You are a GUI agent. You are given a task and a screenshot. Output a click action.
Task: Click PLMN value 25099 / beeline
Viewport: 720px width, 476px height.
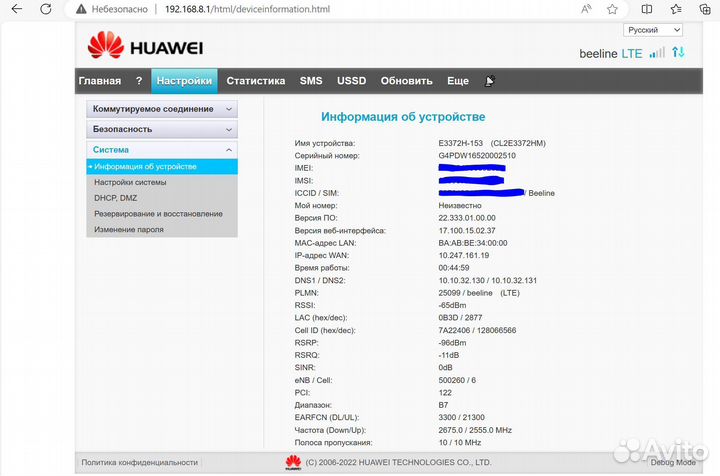click(x=466, y=293)
